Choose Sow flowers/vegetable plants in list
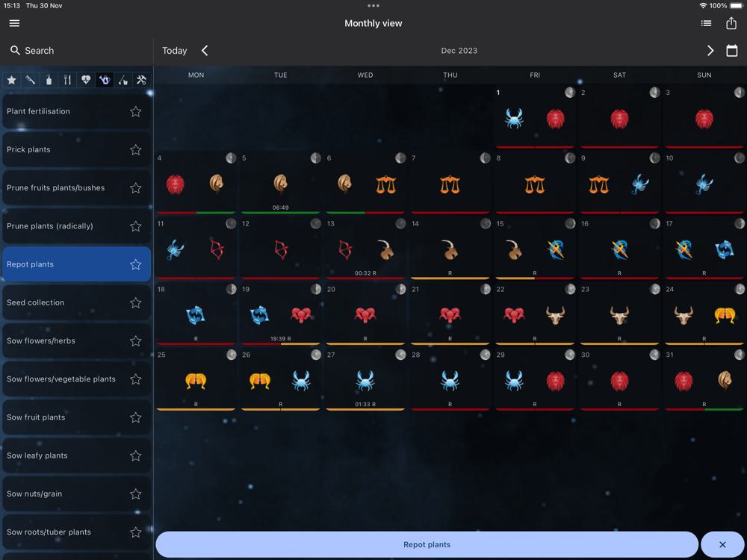 [x=77, y=379]
